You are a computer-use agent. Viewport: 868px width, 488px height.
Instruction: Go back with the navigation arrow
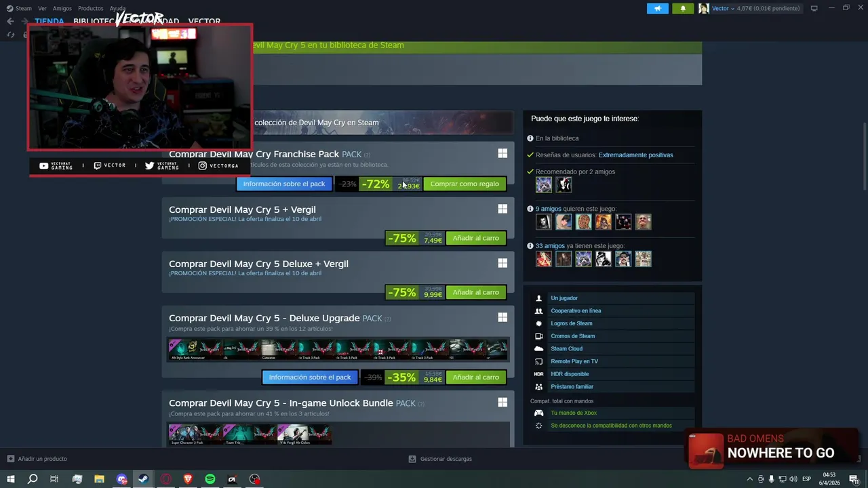coord(10,22)
